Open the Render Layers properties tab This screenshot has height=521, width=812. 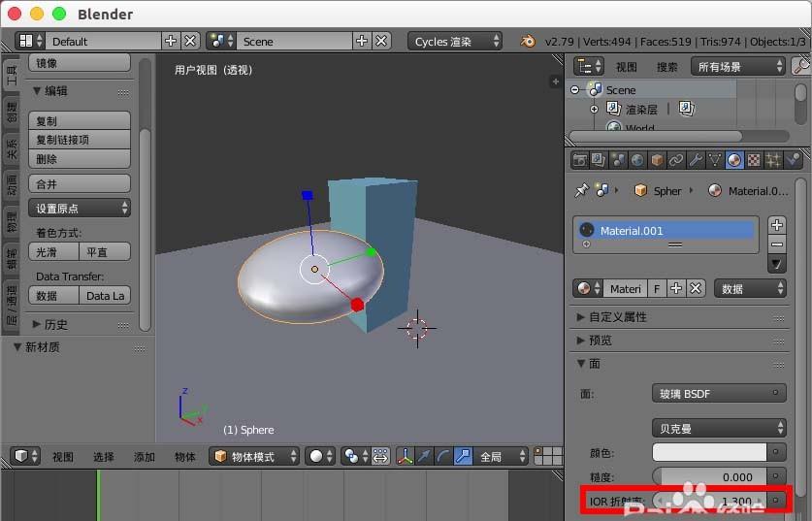tap(599, 160)
